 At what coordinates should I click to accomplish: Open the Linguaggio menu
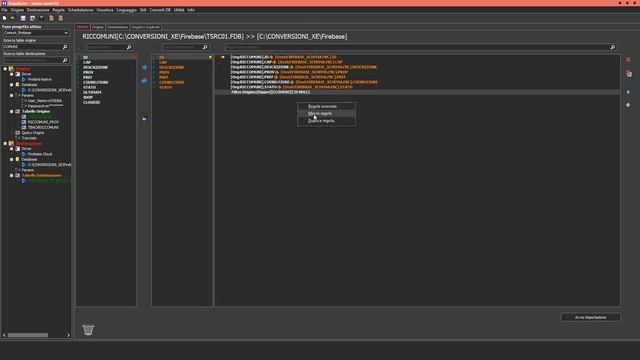pyautogui.click(x=127, y=10)
